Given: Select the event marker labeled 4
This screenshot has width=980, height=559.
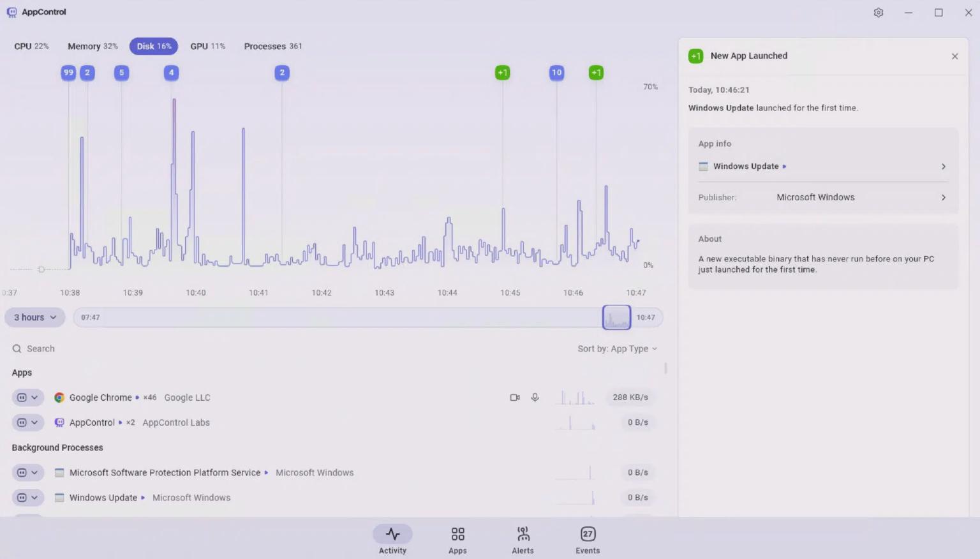Looking at the screenshot, I should [171, 73].
